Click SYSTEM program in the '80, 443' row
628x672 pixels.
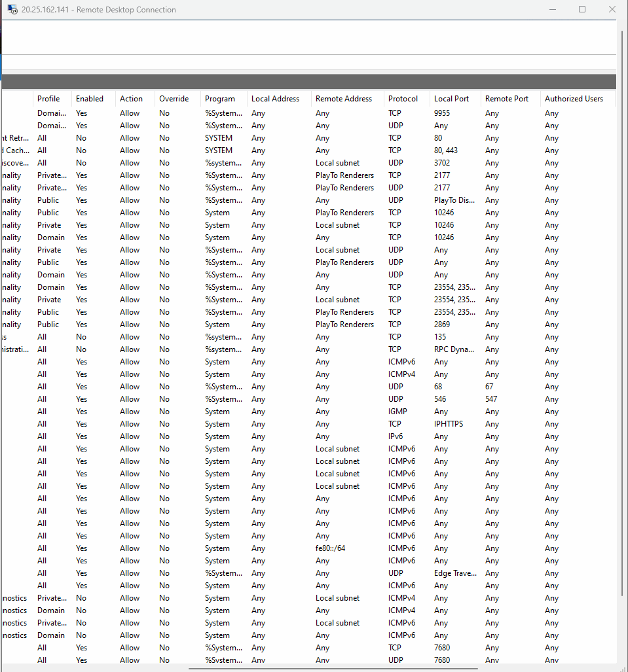click(x=219, y=150)
